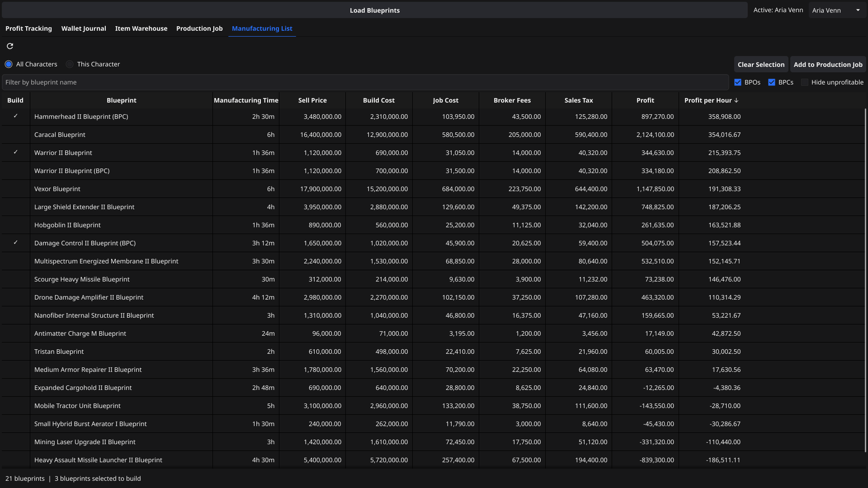Image resolution: width=868 pixels, height=488 pixels.
Task: Sort by Manufacturing Time column header
Action: point(246,100)
